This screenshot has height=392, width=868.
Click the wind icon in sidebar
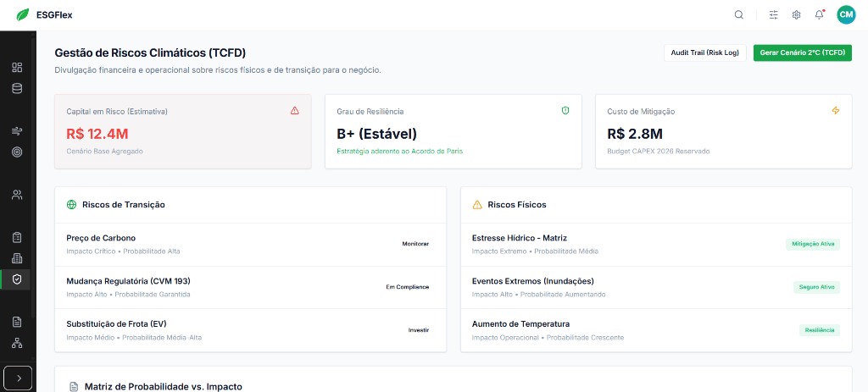pos(17,131)
